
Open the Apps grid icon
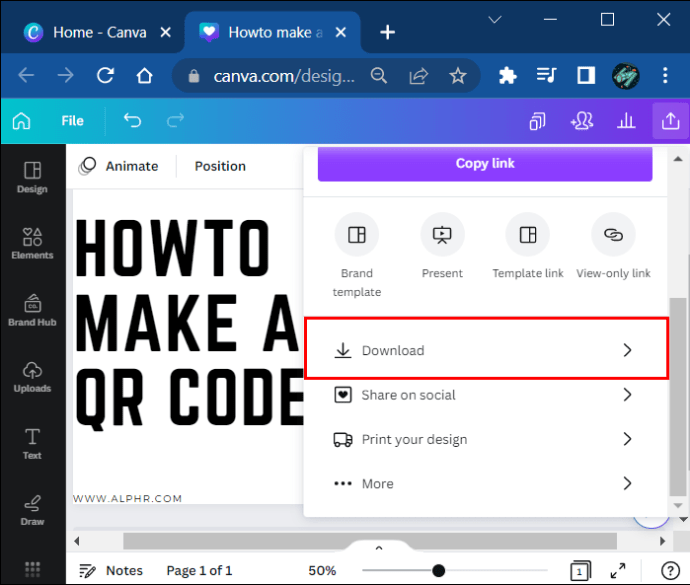(x=32, y=569)
